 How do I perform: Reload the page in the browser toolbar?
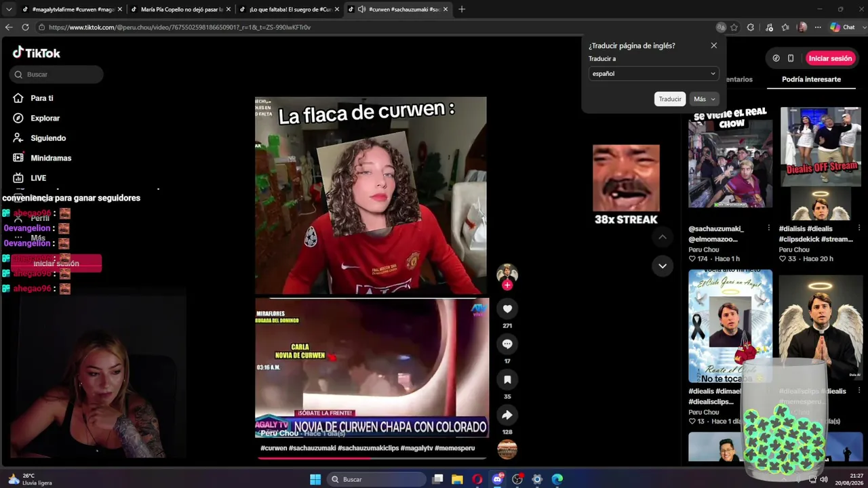(x=25, y=27)
